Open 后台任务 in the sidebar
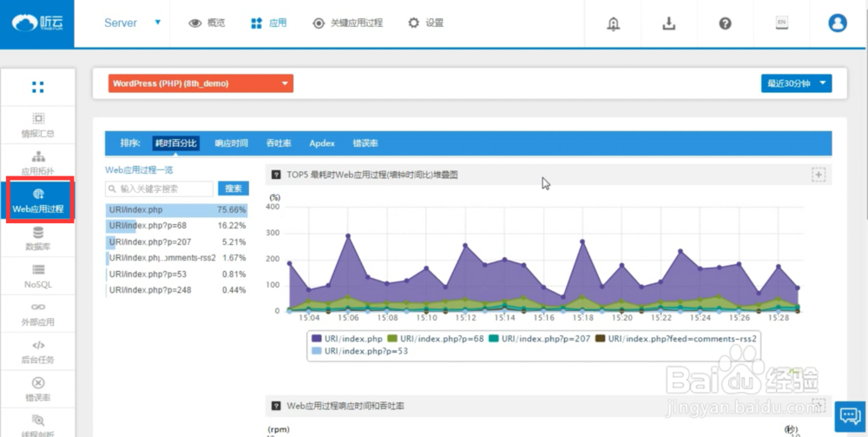The image size is (868, 437). 37,351
